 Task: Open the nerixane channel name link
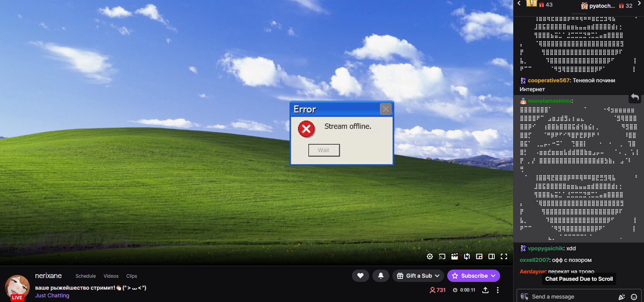click(48, 276)
